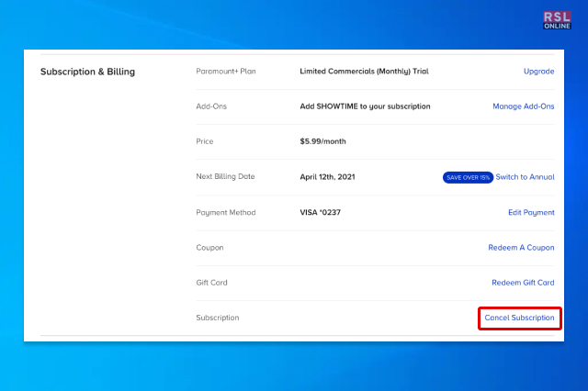Click the Next Billing Date label

point(225,176)
